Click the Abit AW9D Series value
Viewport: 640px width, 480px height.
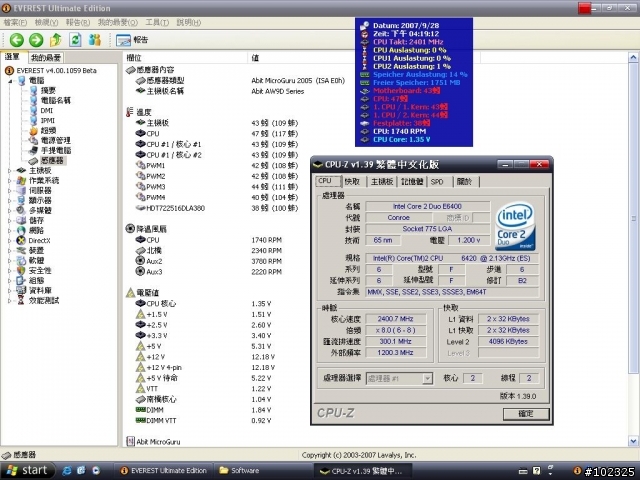278,91
